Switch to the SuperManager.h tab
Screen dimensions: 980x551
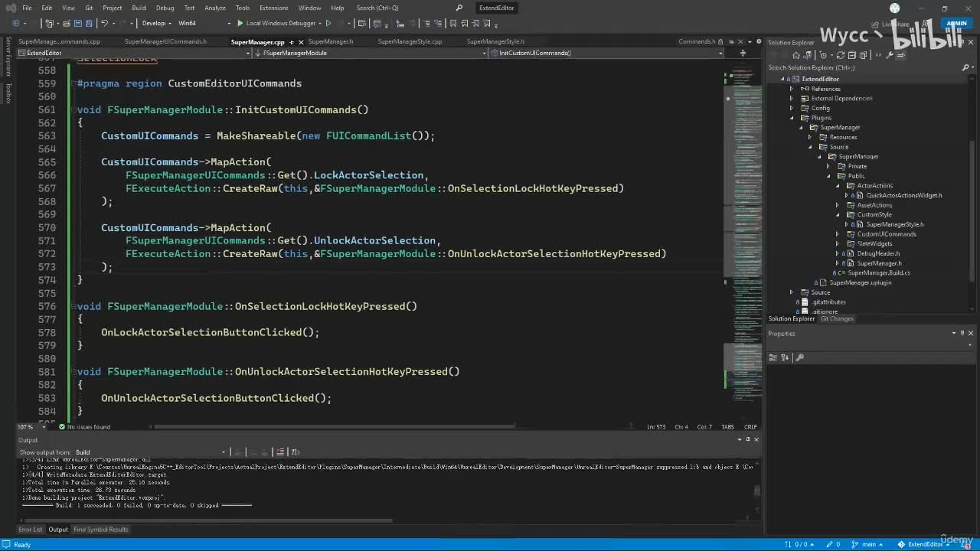point(330,41)
